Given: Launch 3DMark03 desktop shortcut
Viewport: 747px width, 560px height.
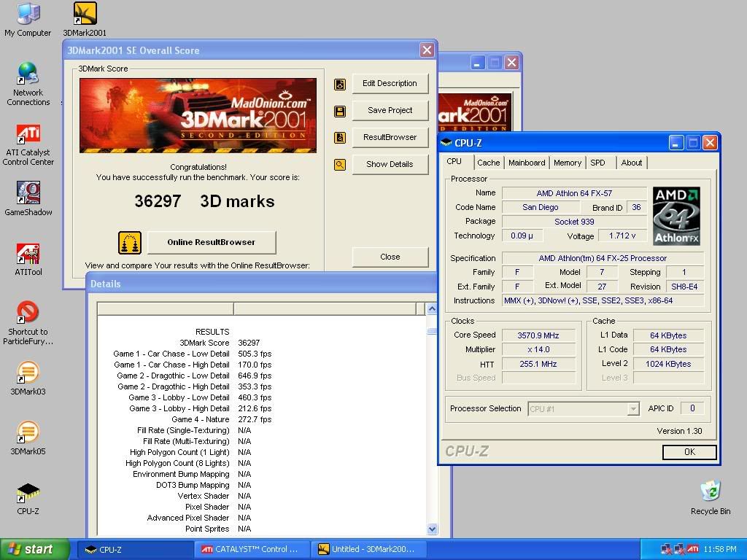Looking at the screenshot, I should click(28, 374).
